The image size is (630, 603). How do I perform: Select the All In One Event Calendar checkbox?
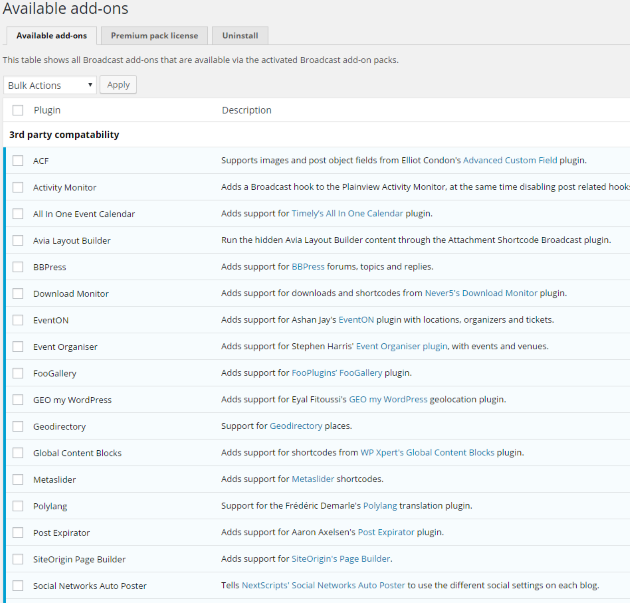click(x=18, y=214)
